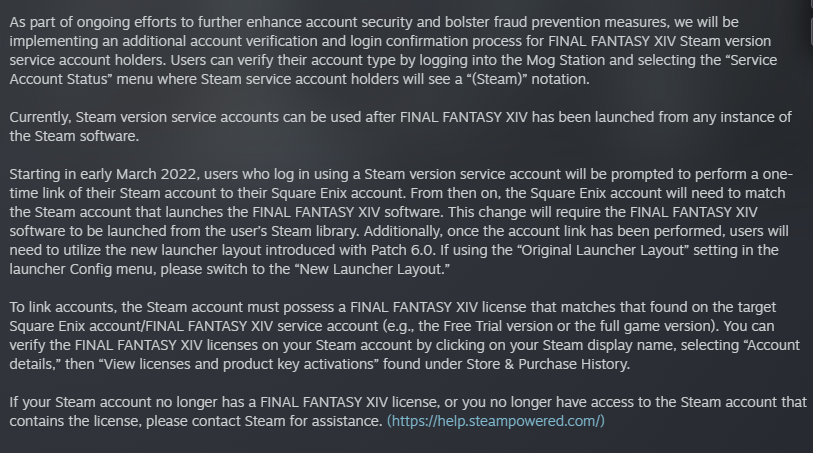Click the paragraph starting 'Starting in early March 2022'
Screen dimensions: 813x453
tap(401, 221)
